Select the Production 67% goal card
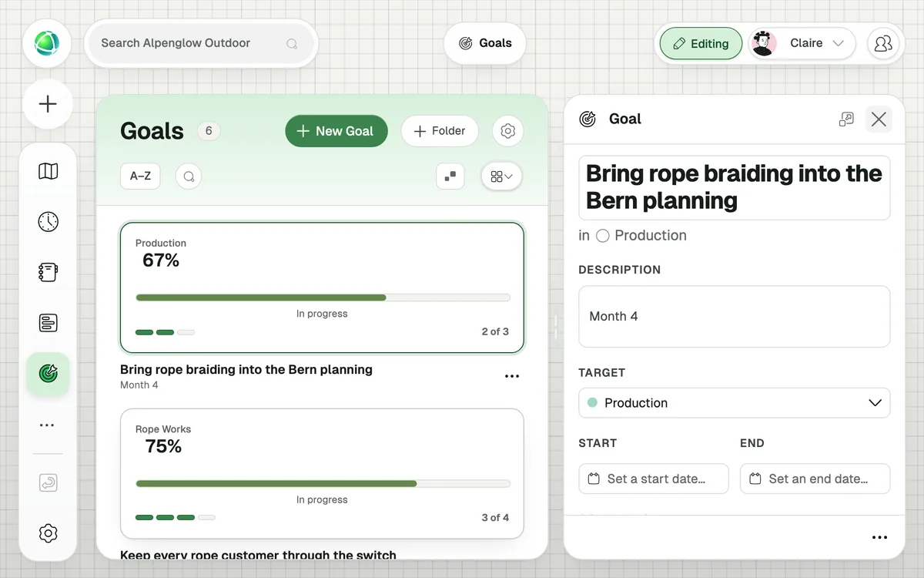Image resolution: width=924 pixels, height=578 pixels. pyautogui.click(x=322, y=287)
